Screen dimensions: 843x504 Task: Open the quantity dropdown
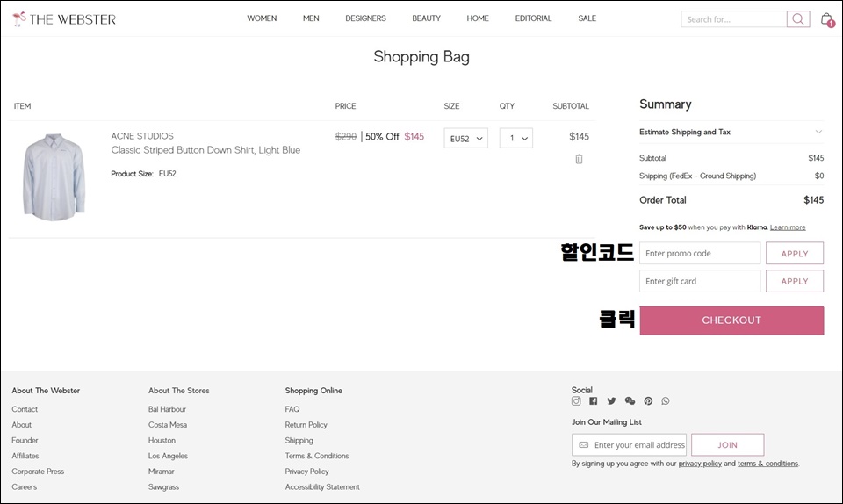pos(515,138)
